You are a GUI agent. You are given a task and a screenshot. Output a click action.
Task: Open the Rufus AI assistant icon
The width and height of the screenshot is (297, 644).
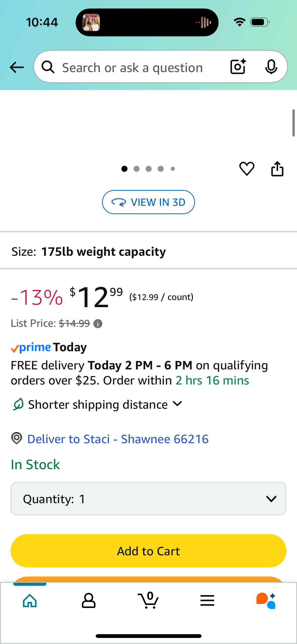pyautogui.click(x=266, y=601)
